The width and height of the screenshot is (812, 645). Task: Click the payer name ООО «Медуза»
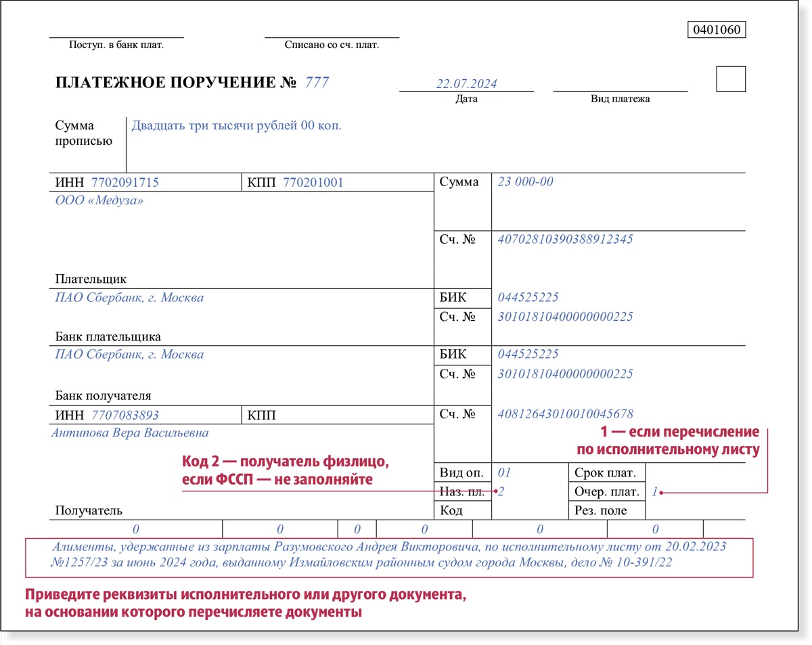[99, 201]
